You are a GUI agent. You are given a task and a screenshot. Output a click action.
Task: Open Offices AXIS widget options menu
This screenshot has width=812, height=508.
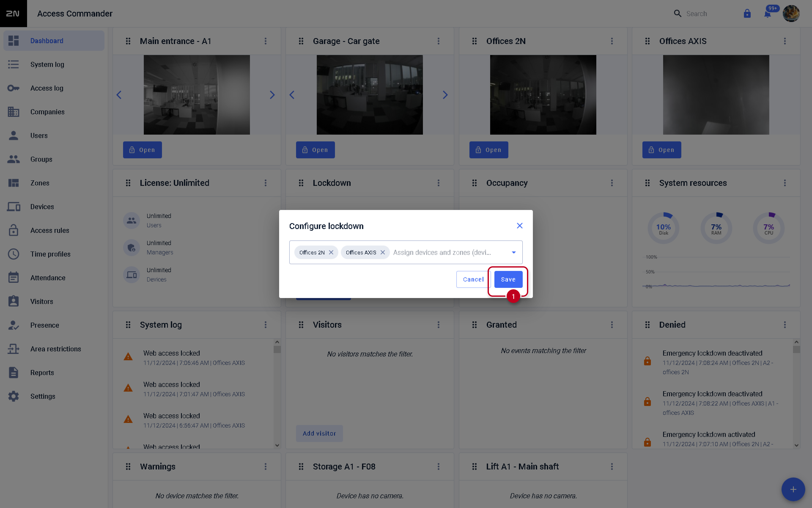pos(785,41)
